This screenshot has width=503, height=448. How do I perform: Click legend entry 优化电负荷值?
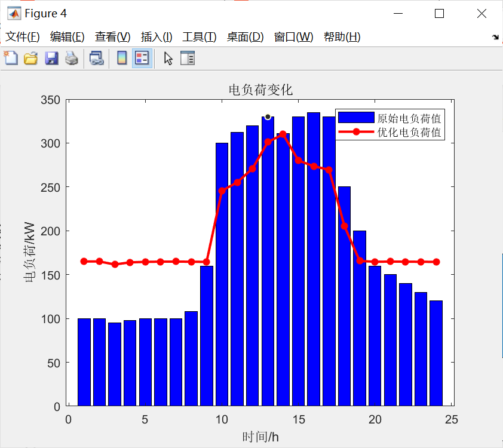[x=409, y=132]
